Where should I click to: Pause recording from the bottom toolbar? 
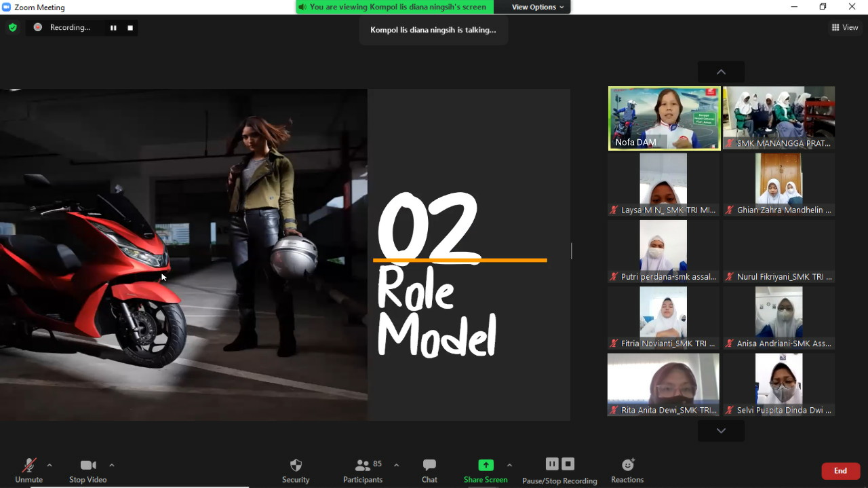[552, 464]
